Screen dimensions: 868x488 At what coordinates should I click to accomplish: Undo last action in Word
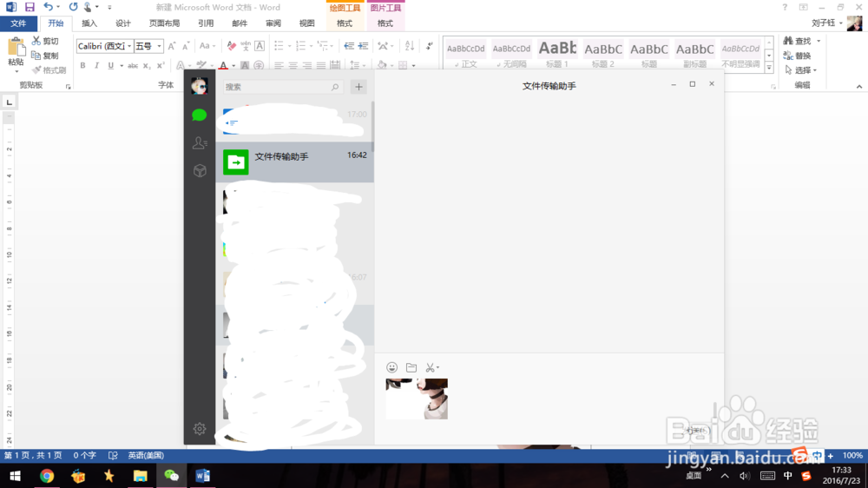point(48,7)
